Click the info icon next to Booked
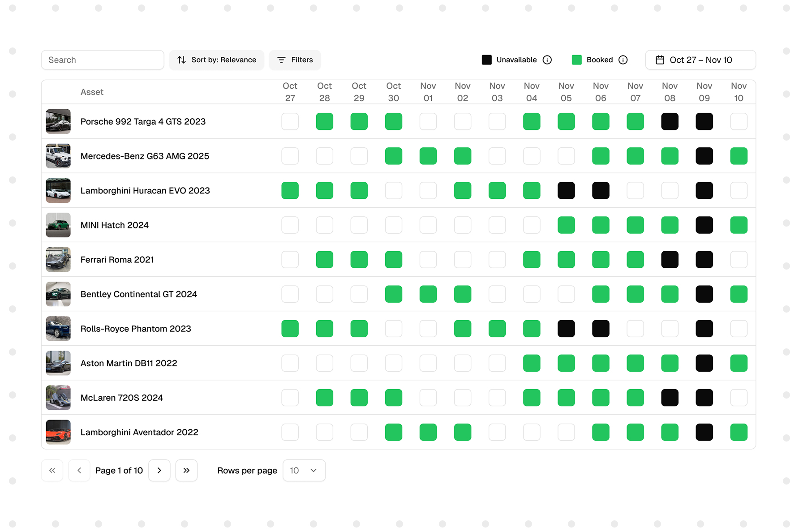Image resolution: width=799 pixels, height=532 pixels. (x=623, y=60)
